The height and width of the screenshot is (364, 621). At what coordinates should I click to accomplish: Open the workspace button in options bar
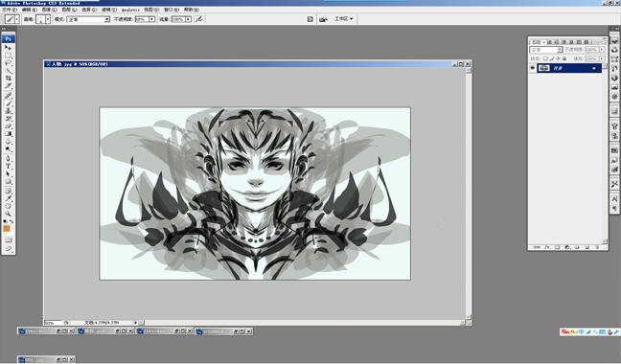coord(343,18)
